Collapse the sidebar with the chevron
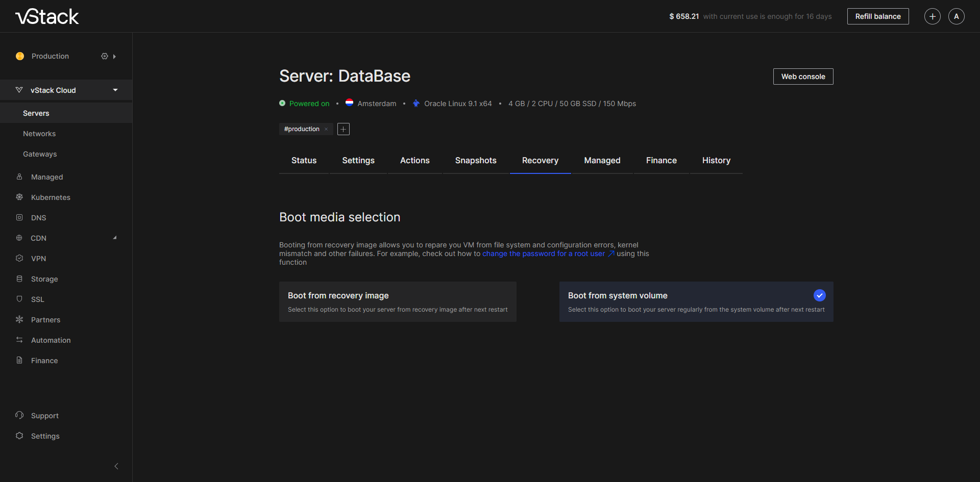 click(x=116, y=466)
